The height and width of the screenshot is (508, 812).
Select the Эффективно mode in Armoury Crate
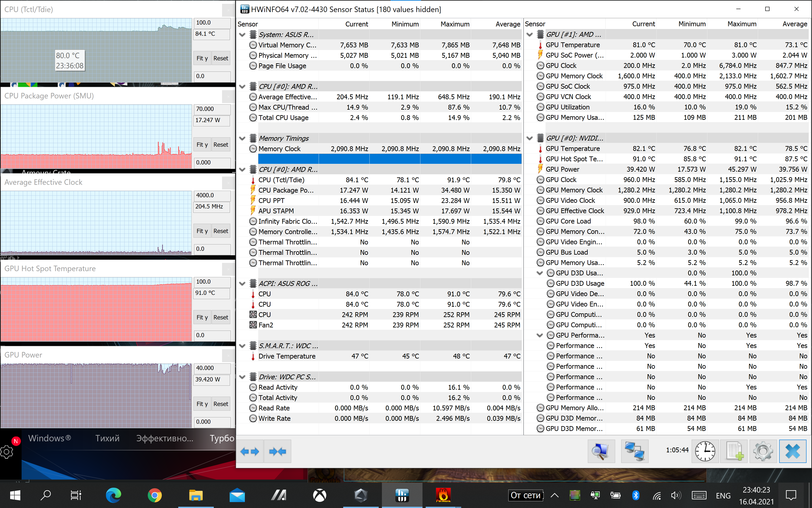165,438
